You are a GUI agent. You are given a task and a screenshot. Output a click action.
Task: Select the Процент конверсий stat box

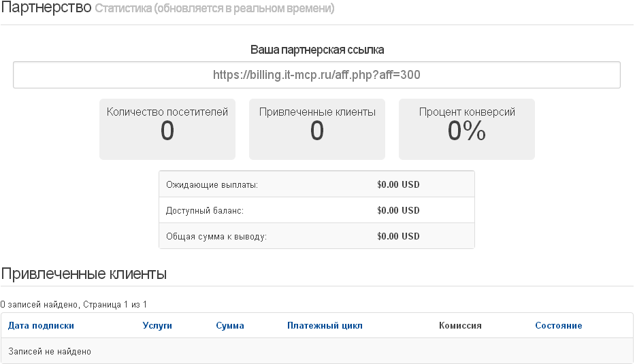pyautogui.click(x=467, y=129)
